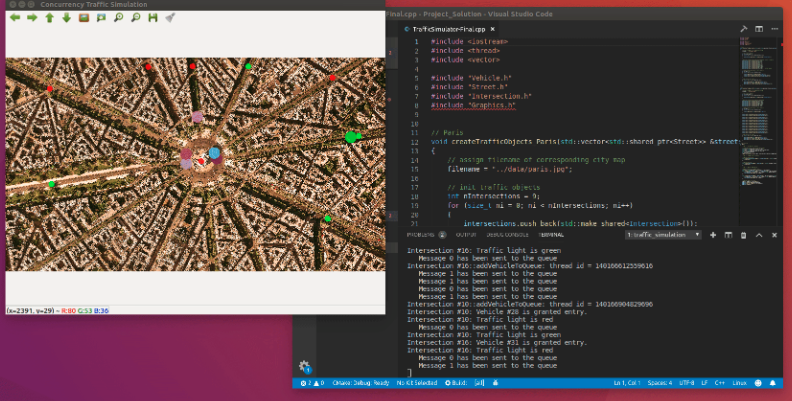Split the VS Code editor

click(759, 29)
